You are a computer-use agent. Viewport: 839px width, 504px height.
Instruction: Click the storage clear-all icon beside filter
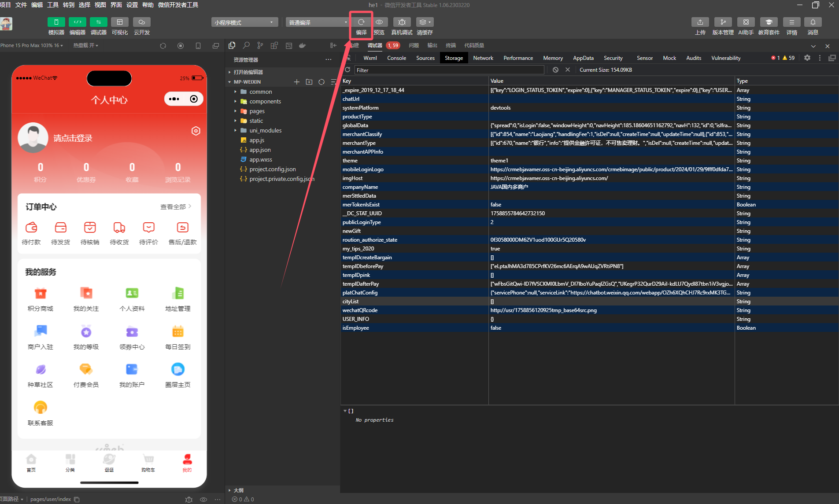tap(555, 70)
